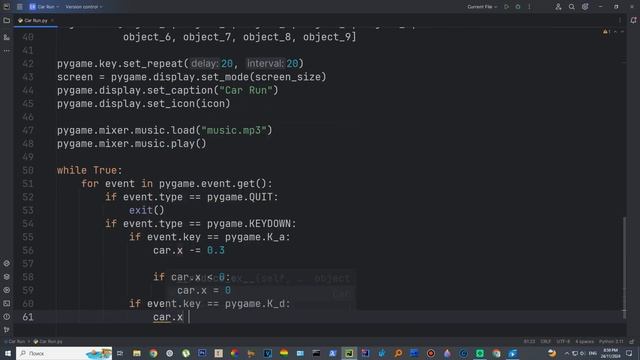
Task: Open the Python Packages tool window
Action: (7, 277)
